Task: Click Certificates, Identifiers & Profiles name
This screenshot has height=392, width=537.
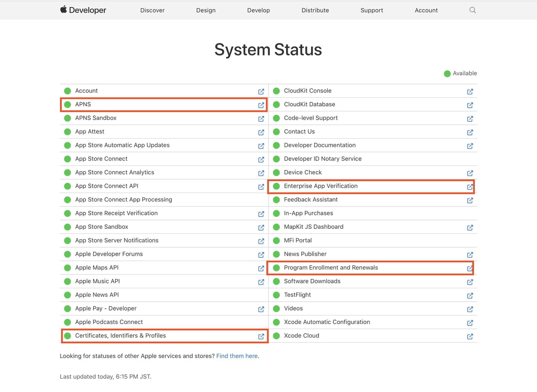Action: [x=120, y=336]
